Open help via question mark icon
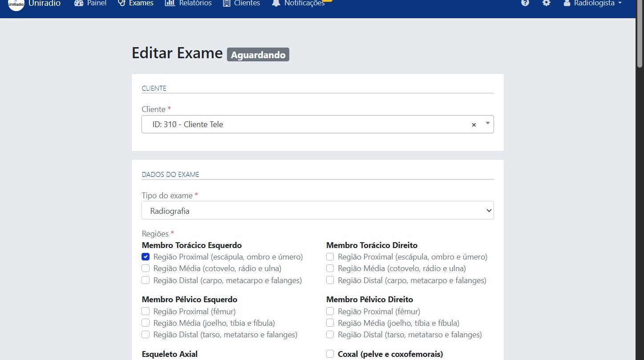644x360 pixels. pos(525,3)
